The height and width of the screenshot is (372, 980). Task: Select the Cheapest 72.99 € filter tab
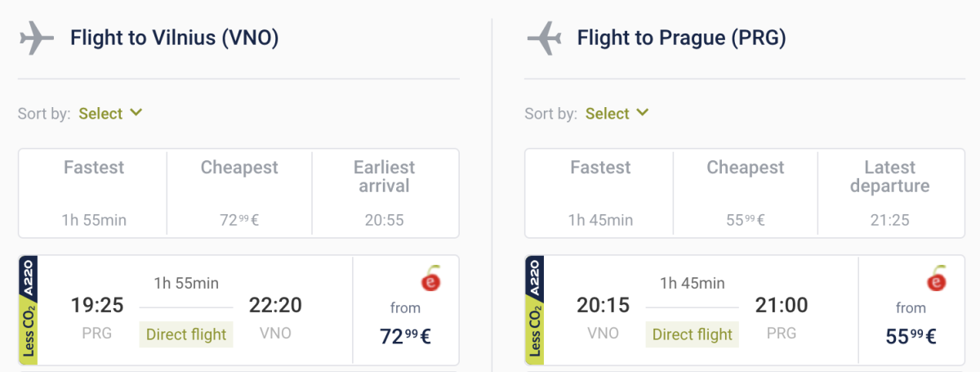tap(239, 193)
